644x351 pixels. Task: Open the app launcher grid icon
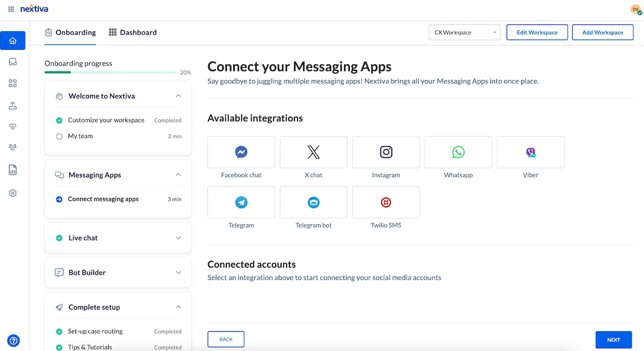11,9
